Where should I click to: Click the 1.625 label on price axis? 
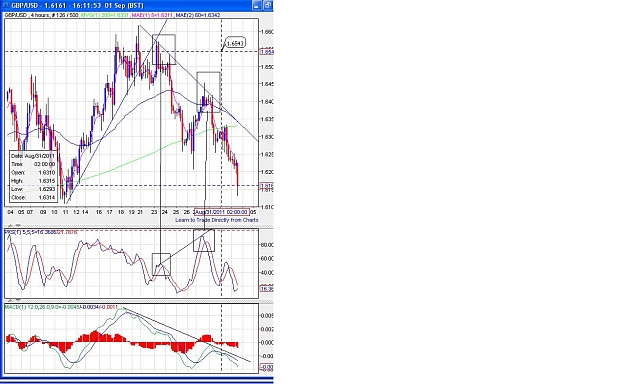267,154
